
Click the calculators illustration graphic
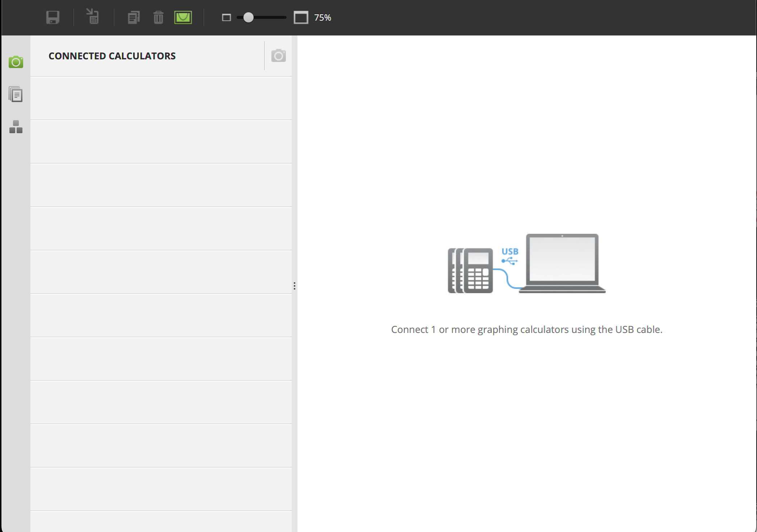(470, 270)
